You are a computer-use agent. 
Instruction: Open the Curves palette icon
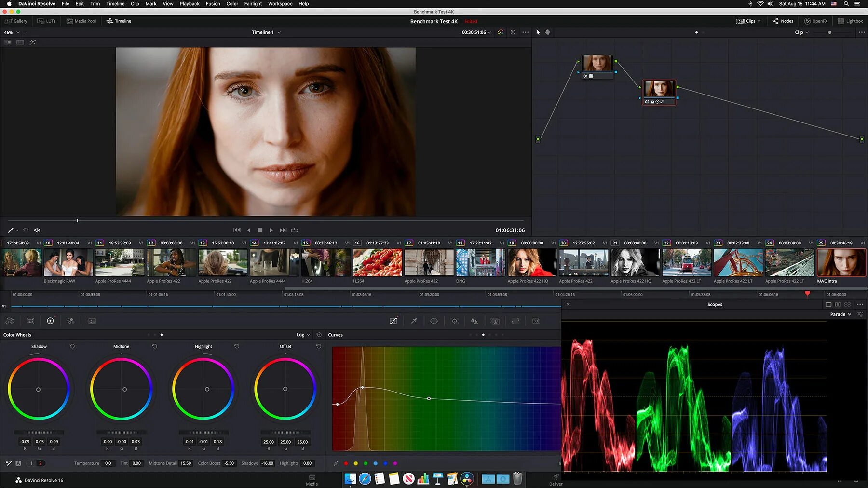pyautogui.click(x=393, y=321)
